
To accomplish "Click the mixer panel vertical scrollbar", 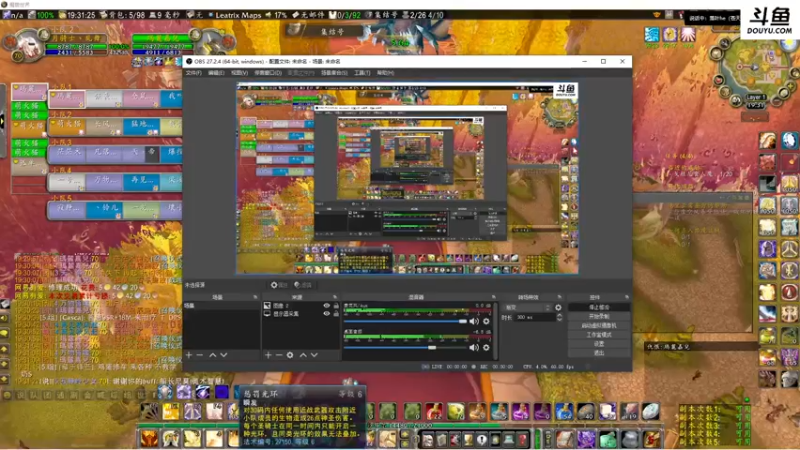I will 496,331.
